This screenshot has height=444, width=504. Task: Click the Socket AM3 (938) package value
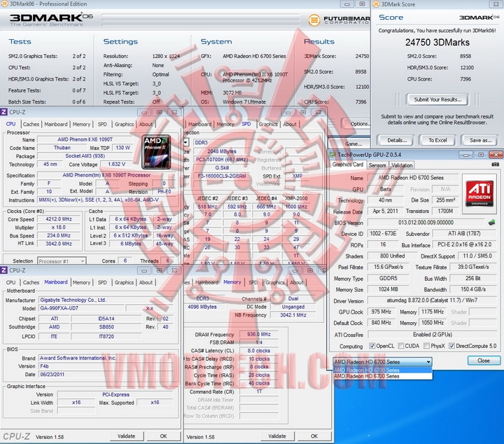pos(85,156)
